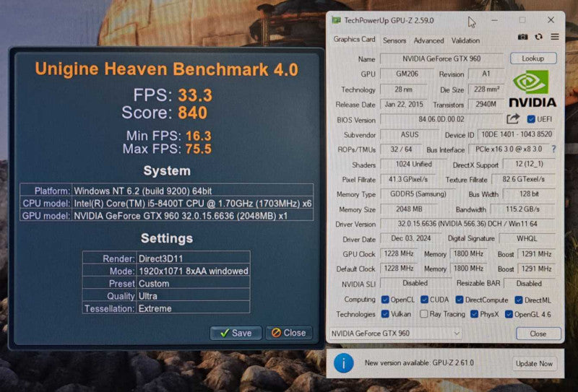Viewport: 578px width, 392px height.
Task: Click the Subvendor field ASUS
Action: click(x=410, y=134)
